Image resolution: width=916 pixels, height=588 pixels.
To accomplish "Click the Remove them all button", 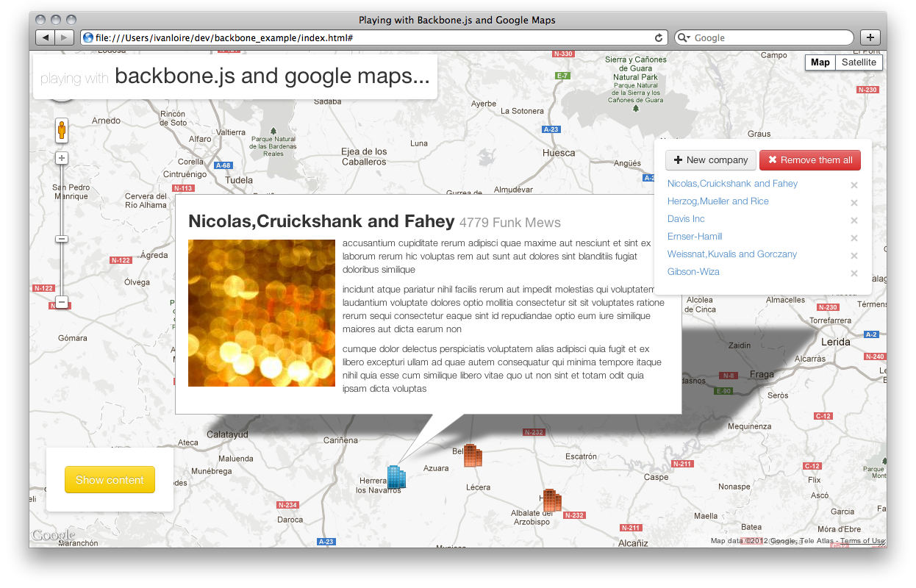I will point(810,160).
